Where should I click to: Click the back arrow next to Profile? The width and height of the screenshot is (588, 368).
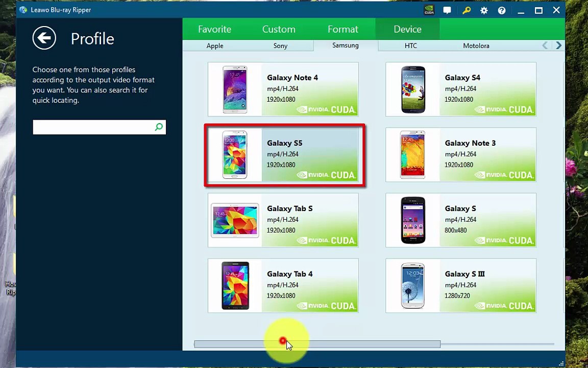[x=44, y=38]
